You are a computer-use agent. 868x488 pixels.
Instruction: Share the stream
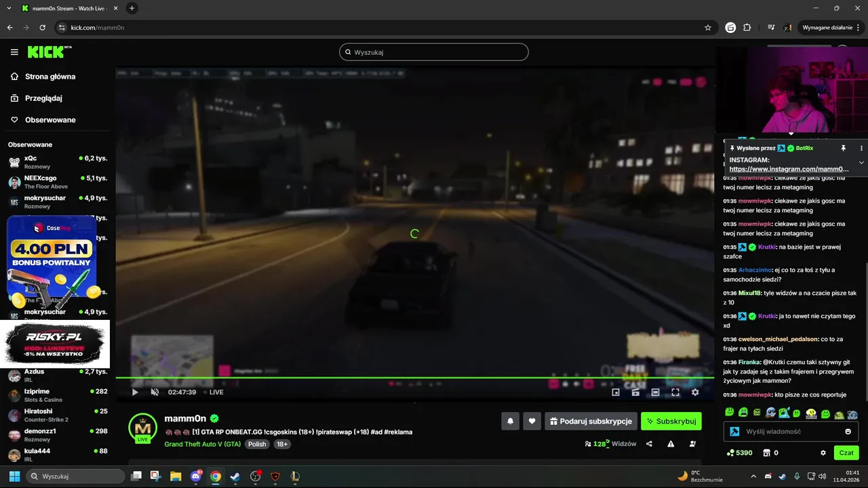[649, 444]
